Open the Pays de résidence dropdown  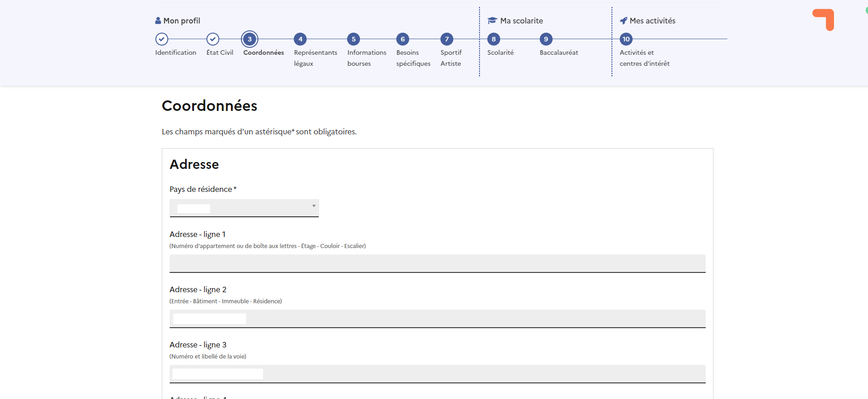(x=244, y=208)
